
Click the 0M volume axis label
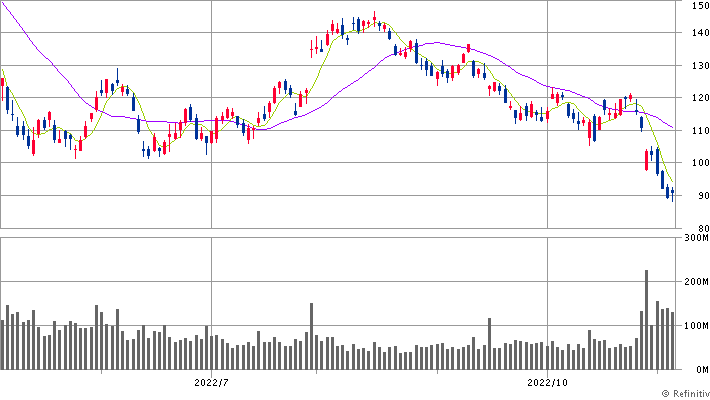[x=702, y=370]
